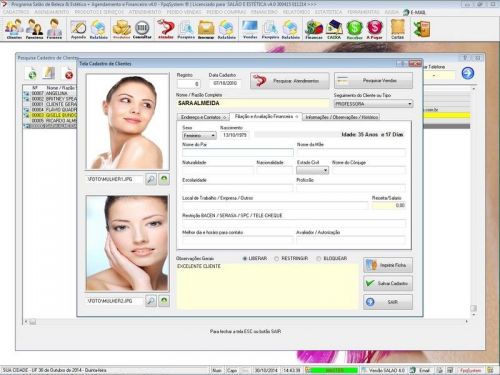Select the BLOQUEAR radio option

click(318, 259)
